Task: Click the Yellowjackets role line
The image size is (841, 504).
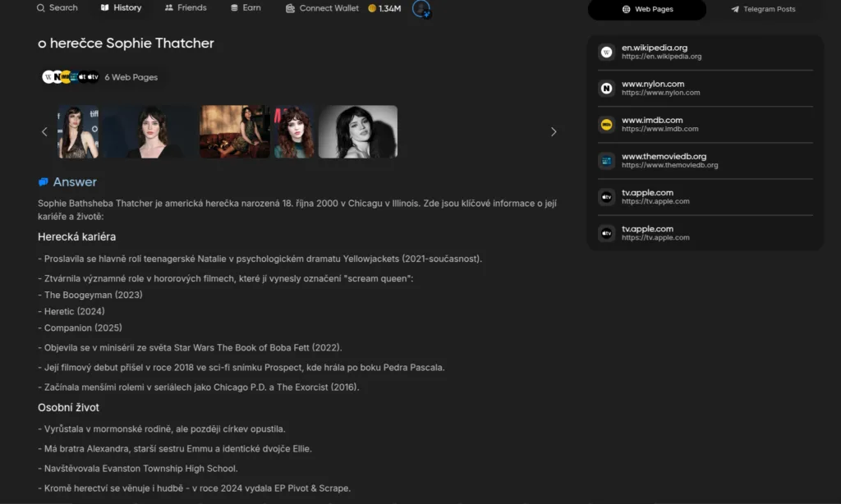Action: pos(260,259)
